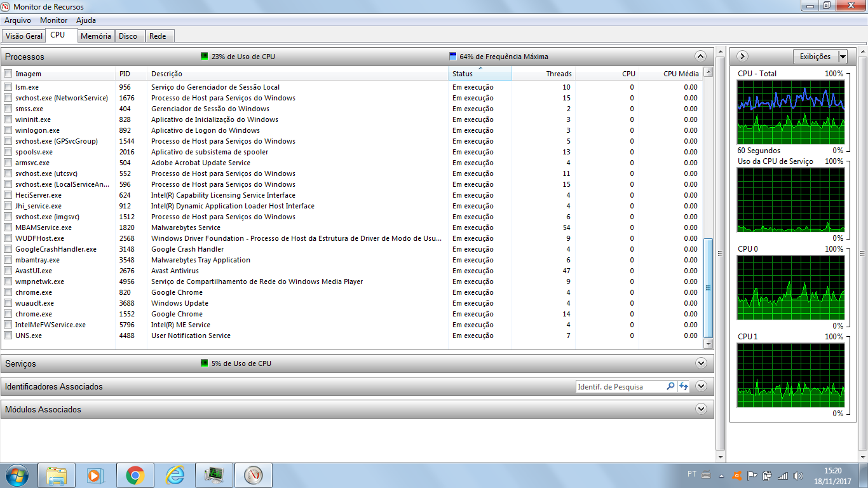Click the search magnifier icon
This screenshot has height=488, width=868.
(x=670, y=386)
